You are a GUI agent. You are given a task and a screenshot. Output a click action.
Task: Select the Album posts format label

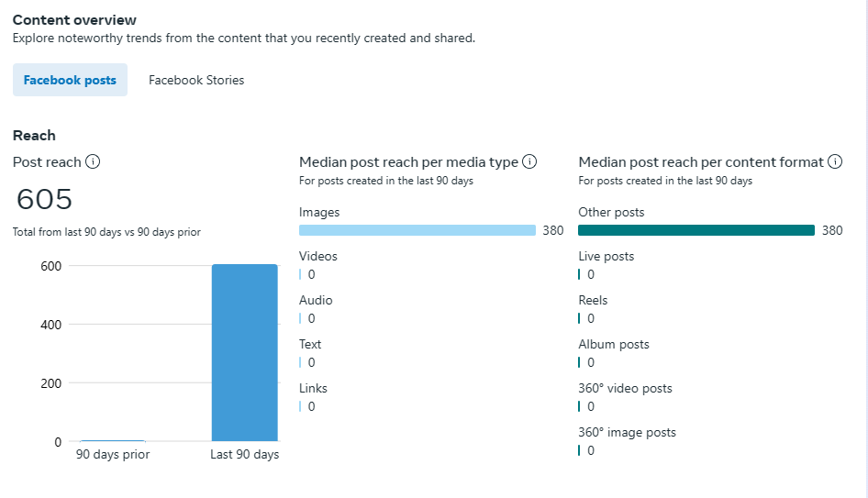[x=614, y=345]
